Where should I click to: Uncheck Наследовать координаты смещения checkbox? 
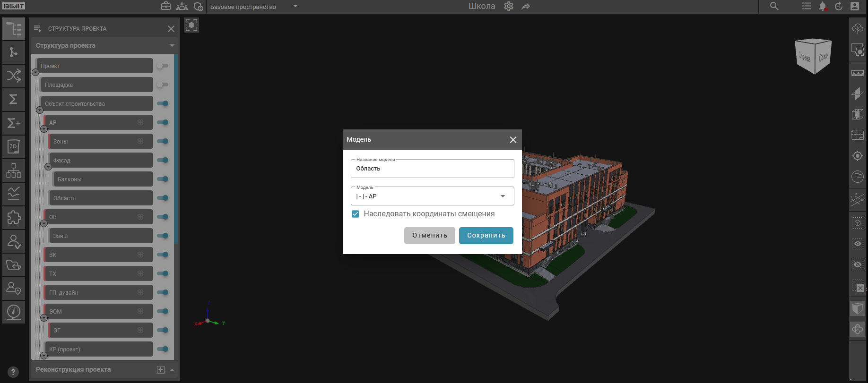(x=356, y=214)
